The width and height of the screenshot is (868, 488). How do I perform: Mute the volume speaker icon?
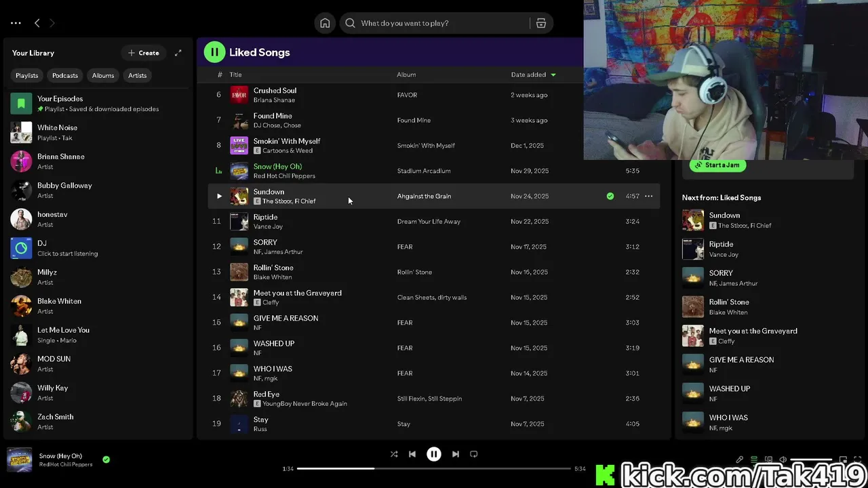click(783, 460)
